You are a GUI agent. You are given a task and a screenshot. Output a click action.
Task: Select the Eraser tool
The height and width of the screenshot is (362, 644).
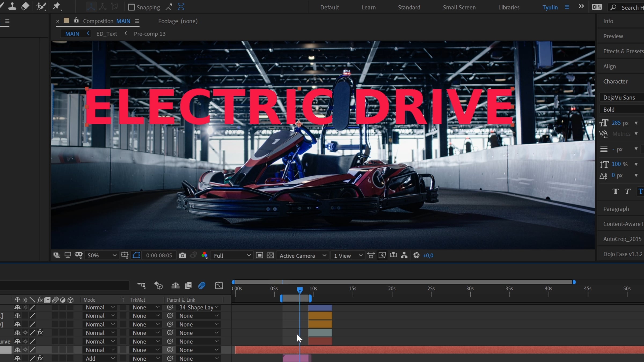(x=25, y=6)
